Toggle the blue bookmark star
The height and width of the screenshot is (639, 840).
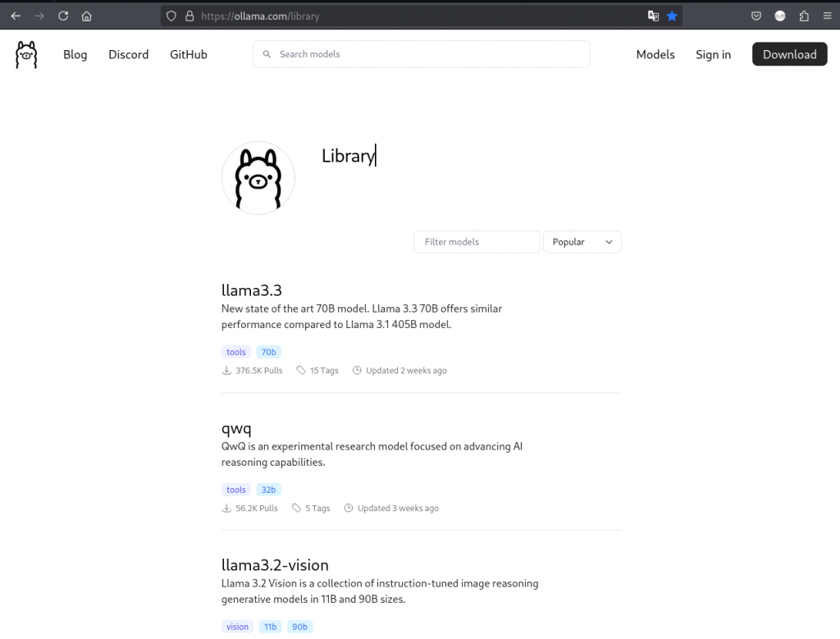(x=672, y=16)
